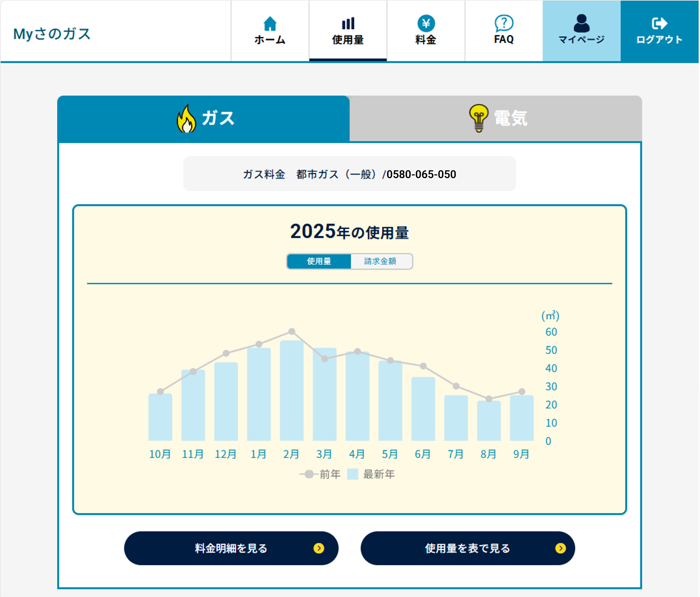This screenshot has width=700, height=597.
Task: Click the ログアウト exit icon
Action: point(660,23)
